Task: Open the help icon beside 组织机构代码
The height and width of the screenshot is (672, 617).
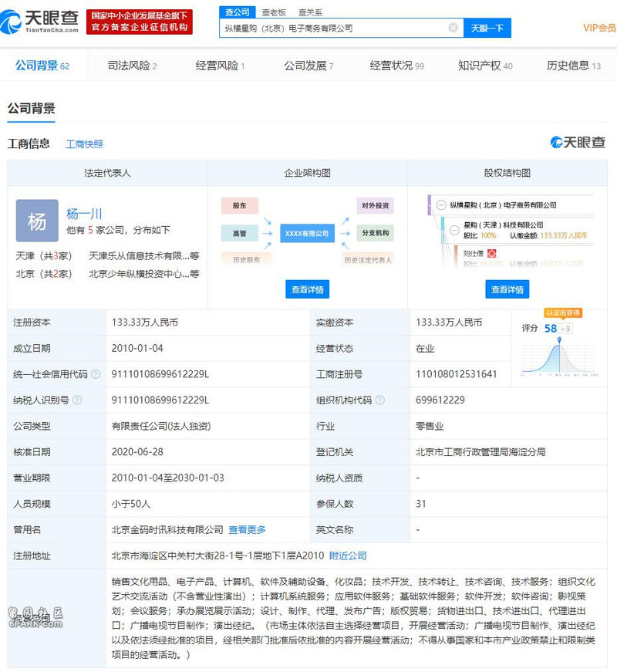Action: click(380, 400)
